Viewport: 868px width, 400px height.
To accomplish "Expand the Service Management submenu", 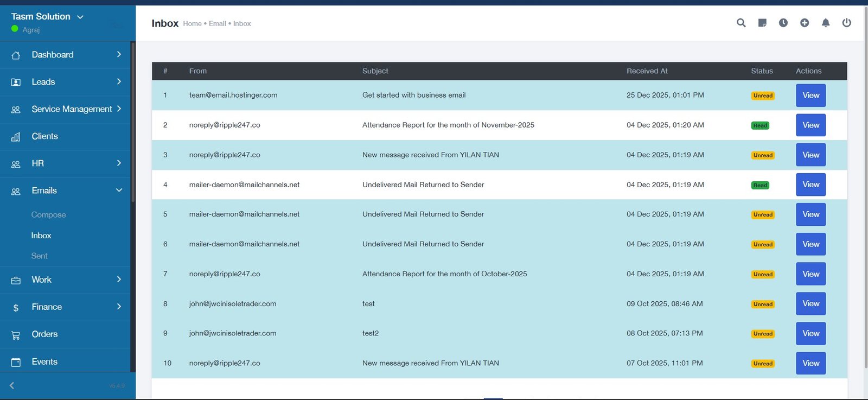I will point(119,109).
